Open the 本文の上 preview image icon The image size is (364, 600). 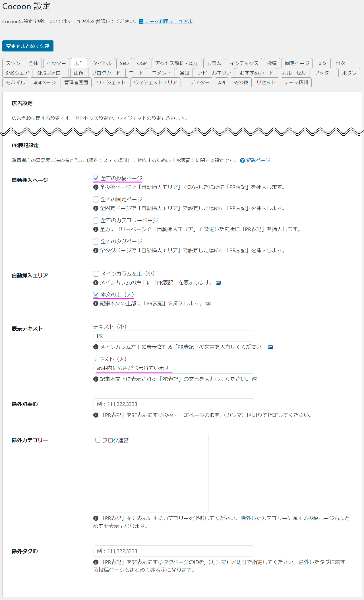(x=208, y=304)
